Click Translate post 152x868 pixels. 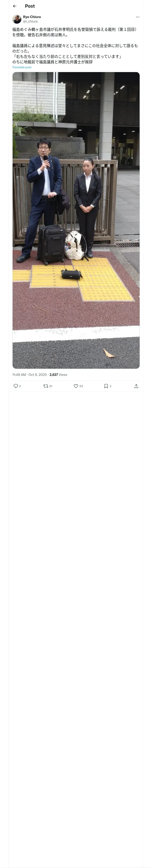(22, 67)
